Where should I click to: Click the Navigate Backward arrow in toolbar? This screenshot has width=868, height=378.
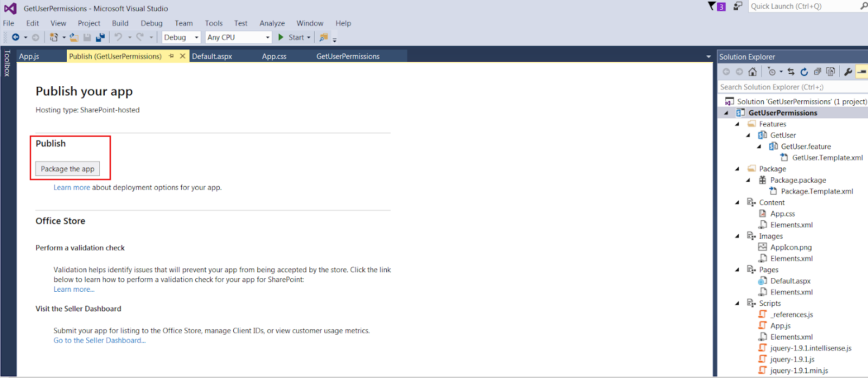(x=16, y=37)
